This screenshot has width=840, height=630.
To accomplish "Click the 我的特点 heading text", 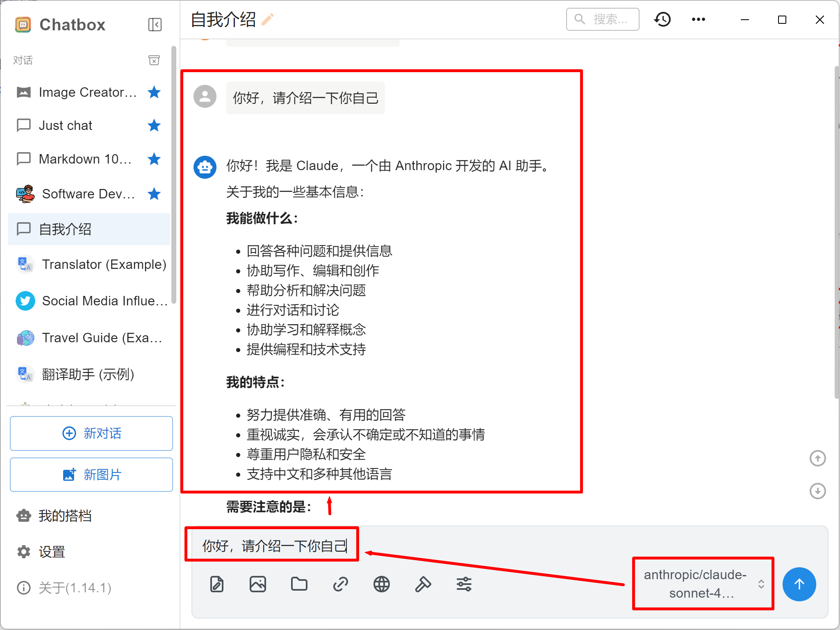I will (255, 382).
